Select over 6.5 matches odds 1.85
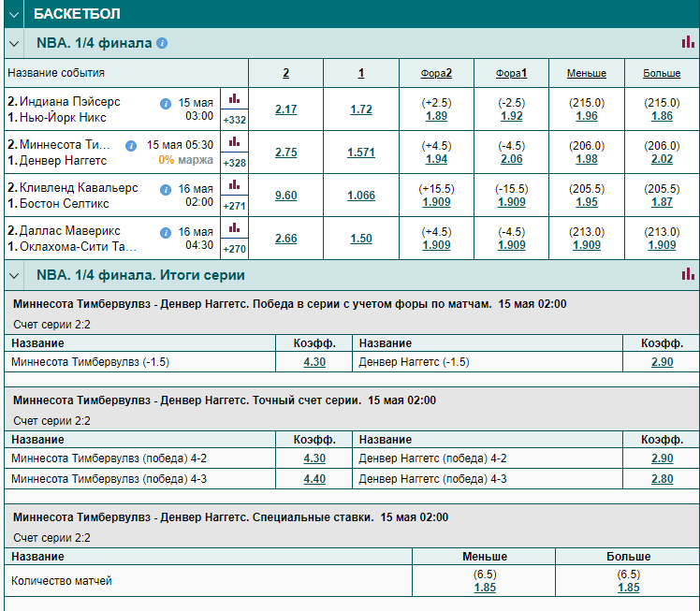 tap(629, 588)
